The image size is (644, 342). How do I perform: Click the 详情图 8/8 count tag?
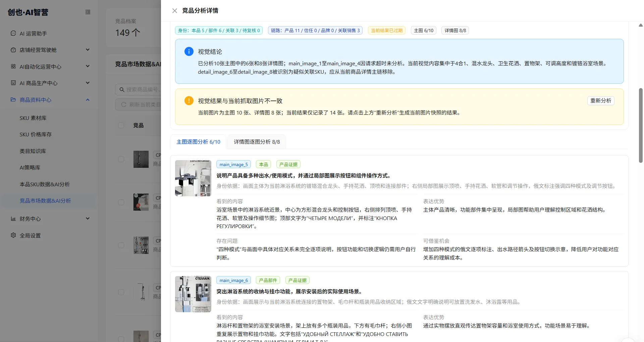455,30
